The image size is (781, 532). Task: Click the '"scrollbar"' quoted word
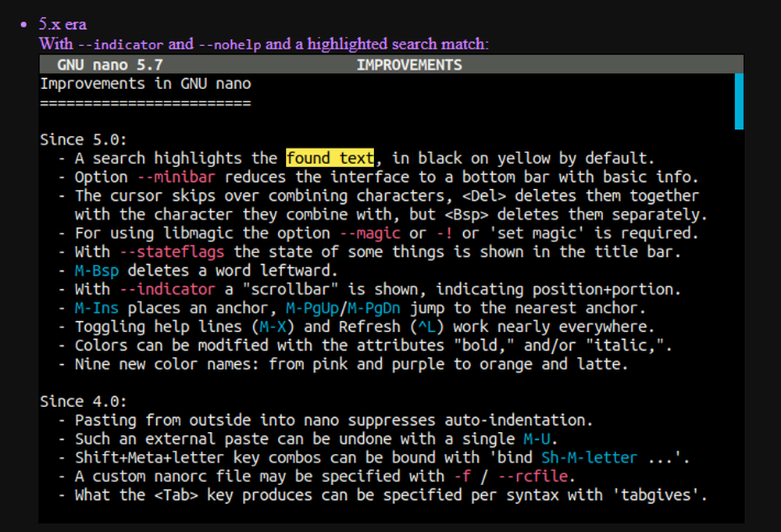pos(291,289)
